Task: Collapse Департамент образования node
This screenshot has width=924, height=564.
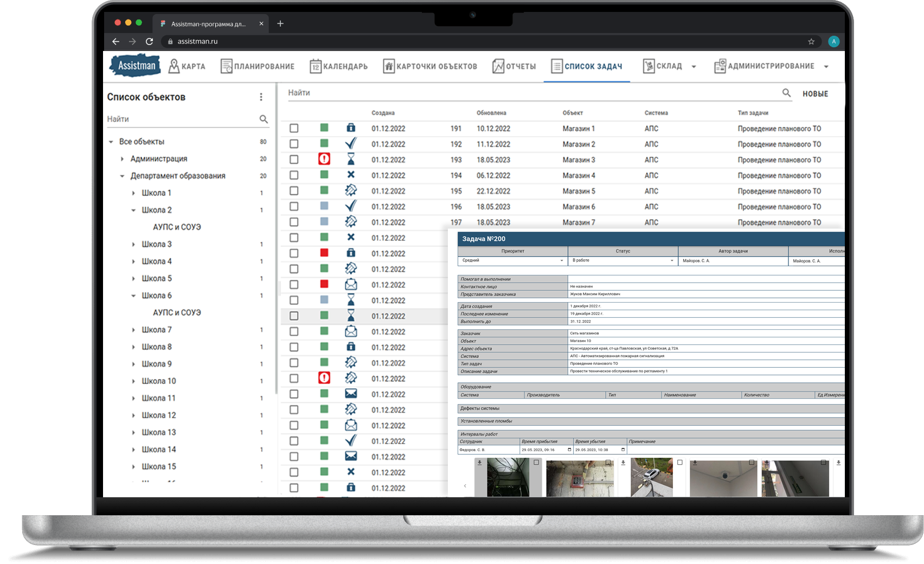Action: tap(122, 176)
